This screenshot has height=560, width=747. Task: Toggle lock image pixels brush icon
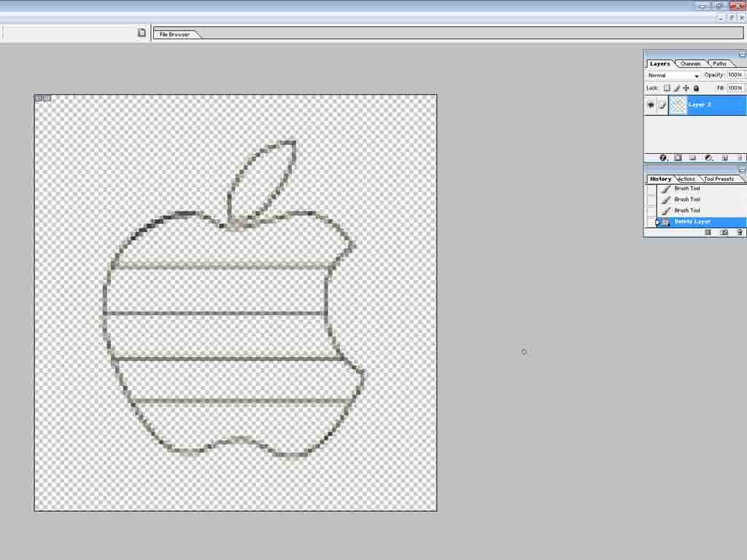pyautogui.click(x=676, y=88)
